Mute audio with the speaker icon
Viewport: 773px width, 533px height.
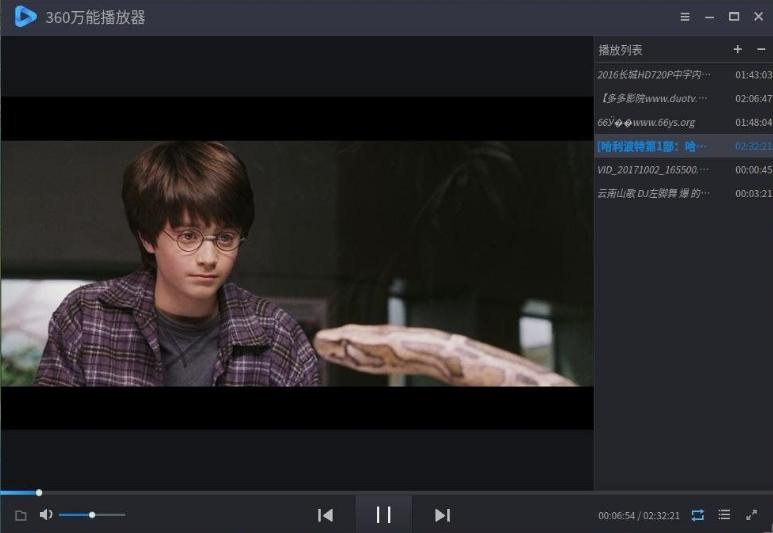(x=46, y=515)
